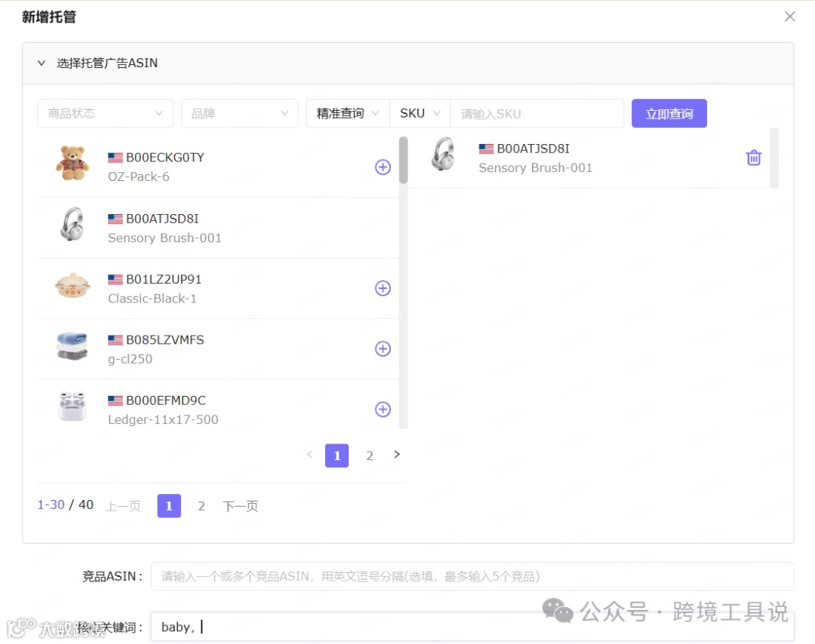
Task: Click ASIN text B085LZVMFS
Action: click(165, 340)
